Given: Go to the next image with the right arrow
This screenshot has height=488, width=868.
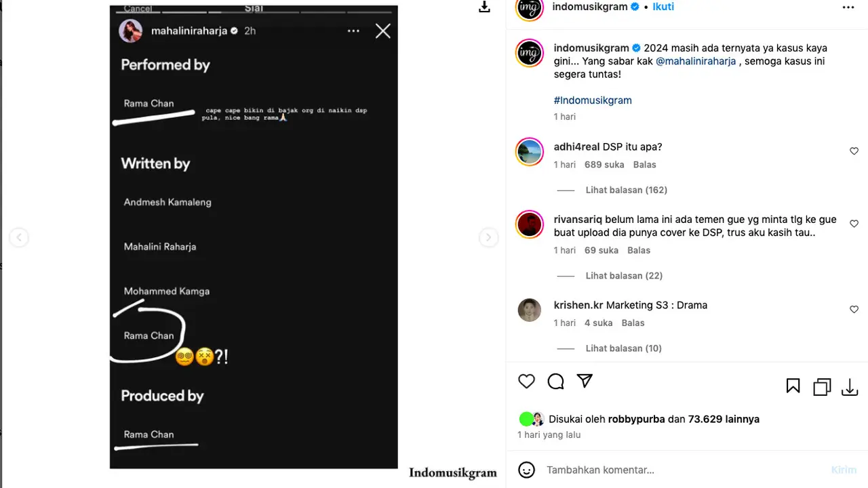Looking at the screenshot, I should (488, 237).
